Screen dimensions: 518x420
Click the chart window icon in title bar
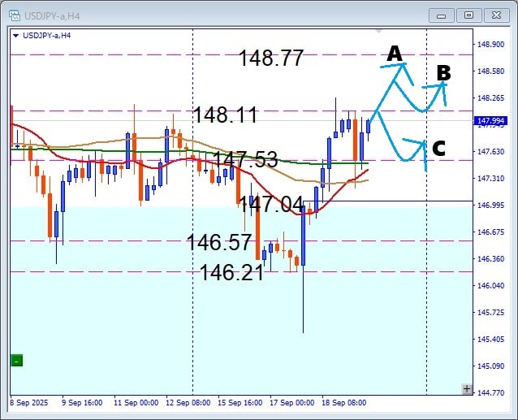15,15
